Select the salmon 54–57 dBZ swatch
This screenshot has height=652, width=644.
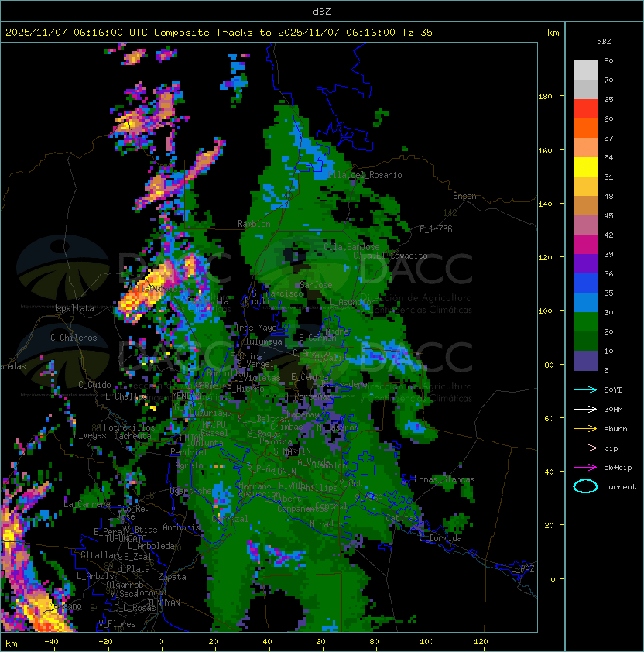click(x=585, y=148)
